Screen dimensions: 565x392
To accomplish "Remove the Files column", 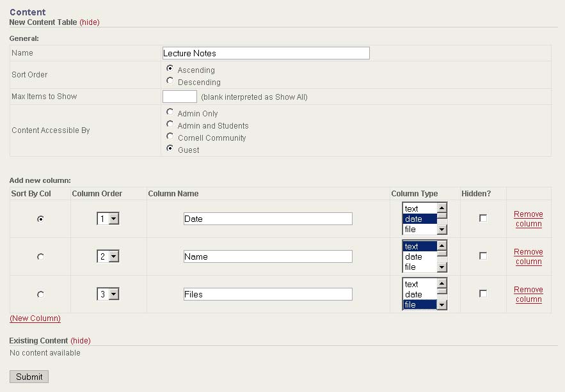I will click(528, 294).
